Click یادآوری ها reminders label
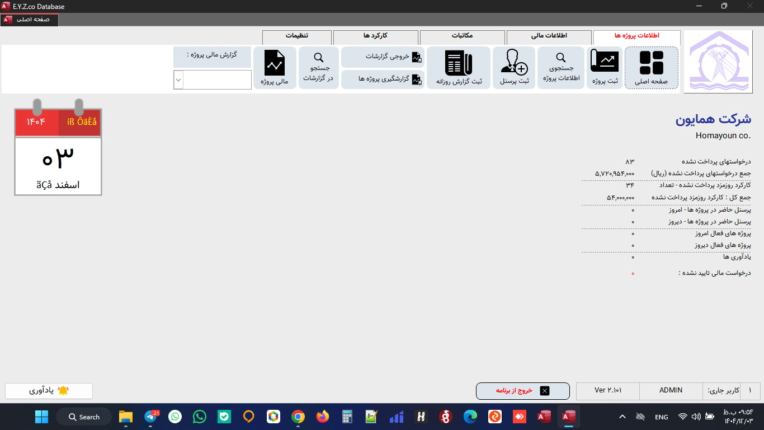Viewport: 764px width, 430px height. [737, 257]
